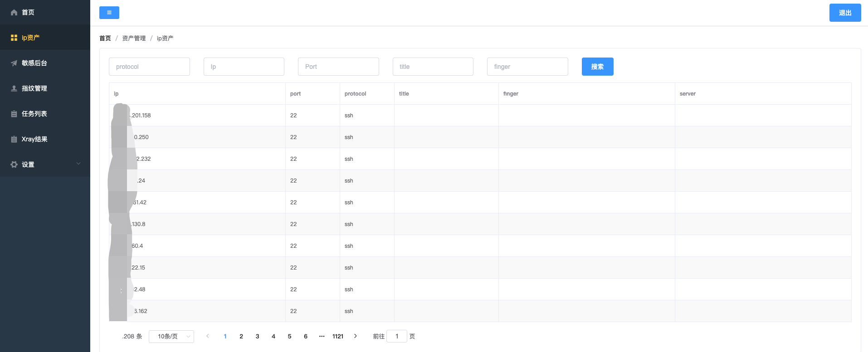Click the clipboard icon beside Xray结果
The image size is (868, 352).
tap(14, 139)
